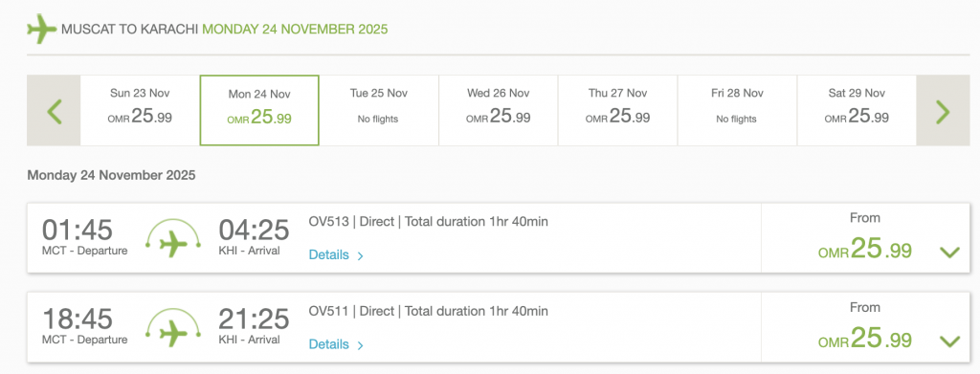Expand fare options for flight OV513
The height and width of the screenshot is (374, 980).
pos(949,253)
